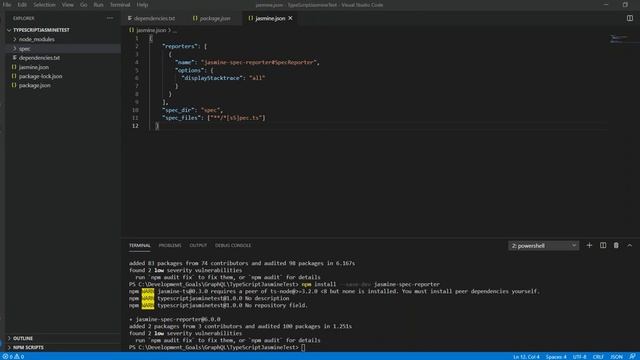The height and width of the screenshot is (360, 640).
Task: Open the Run menu
Action: (98, 5)
